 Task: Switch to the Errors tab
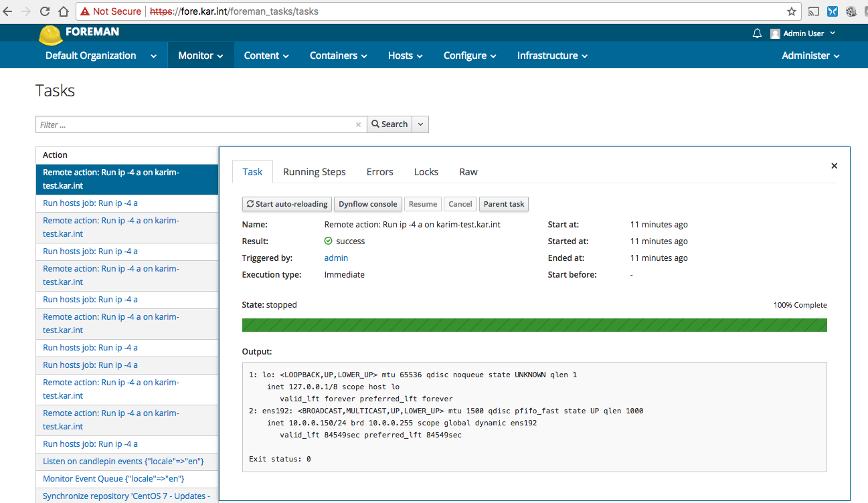click(380, 172)
